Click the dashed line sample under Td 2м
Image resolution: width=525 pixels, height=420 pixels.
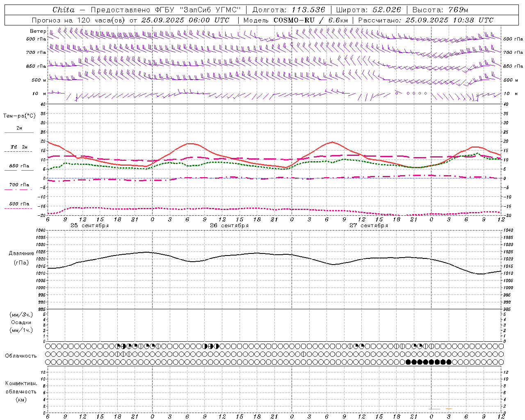tap(18, 151)
